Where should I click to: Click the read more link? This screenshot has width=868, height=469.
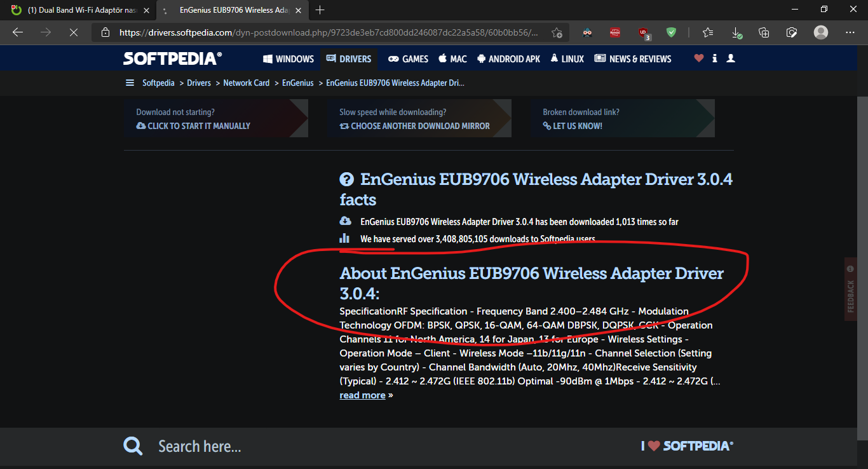click(362, 395)
